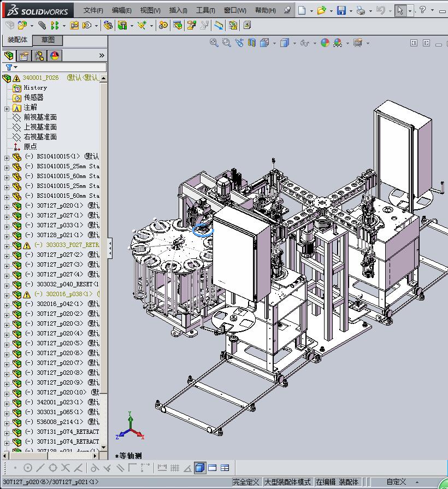This screenshot has height=489, width=448.
Task: Select the 前视基准面 plane
Action: [40, 117]
